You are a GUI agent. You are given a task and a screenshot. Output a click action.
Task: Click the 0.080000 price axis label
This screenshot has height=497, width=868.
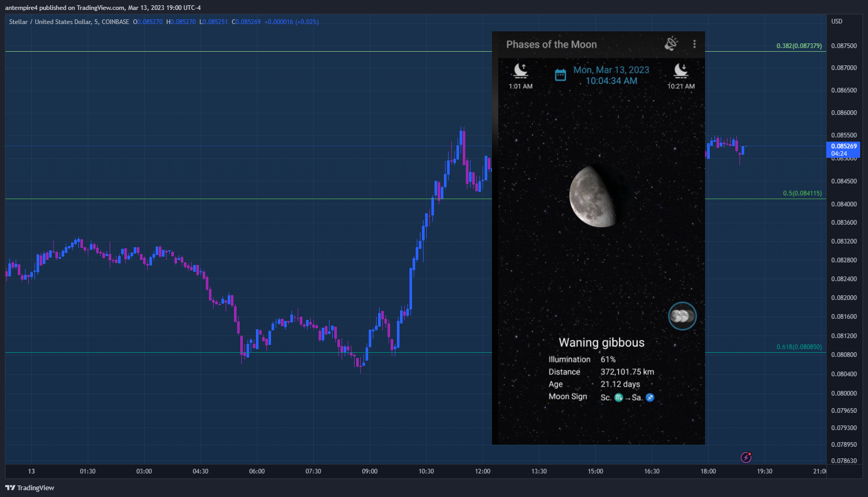point(844,394)
